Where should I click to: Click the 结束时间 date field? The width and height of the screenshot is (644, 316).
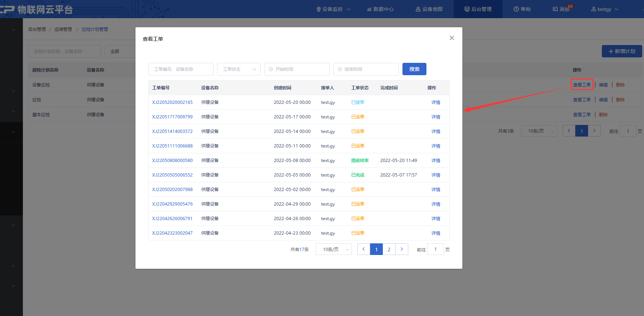click(366, 69)
